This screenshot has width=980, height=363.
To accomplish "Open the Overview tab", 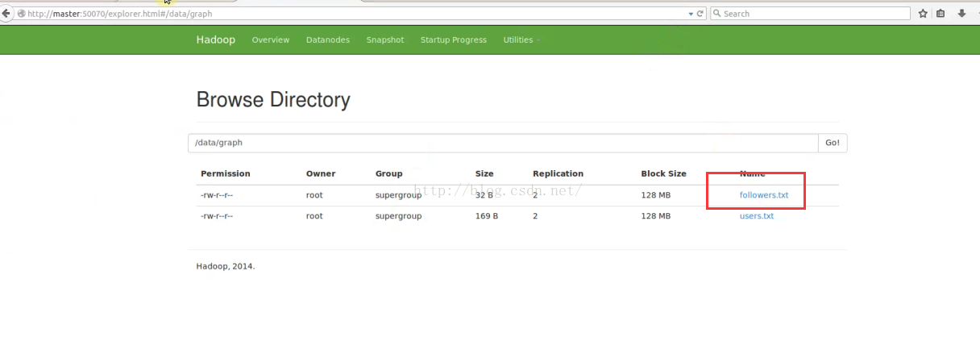I will [271, 40].
